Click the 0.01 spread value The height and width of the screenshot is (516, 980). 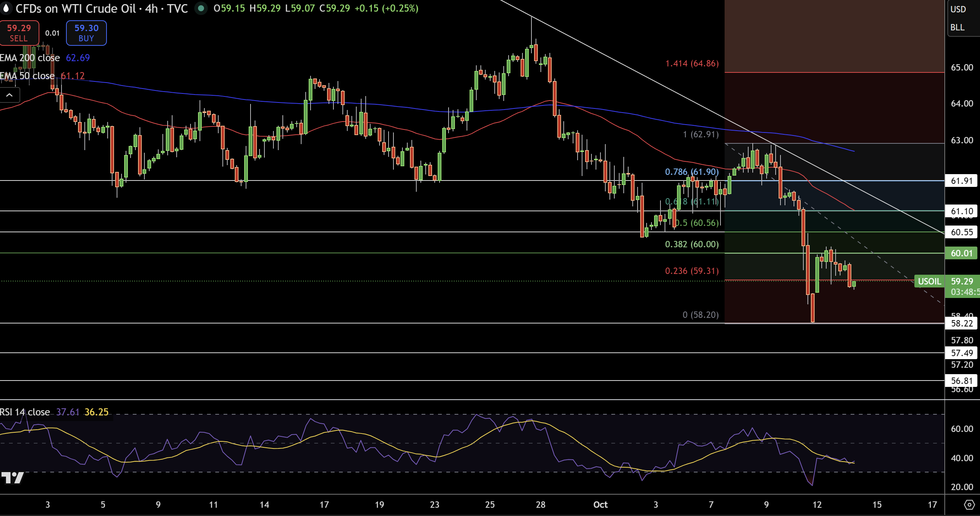click(x=53, y=33)
